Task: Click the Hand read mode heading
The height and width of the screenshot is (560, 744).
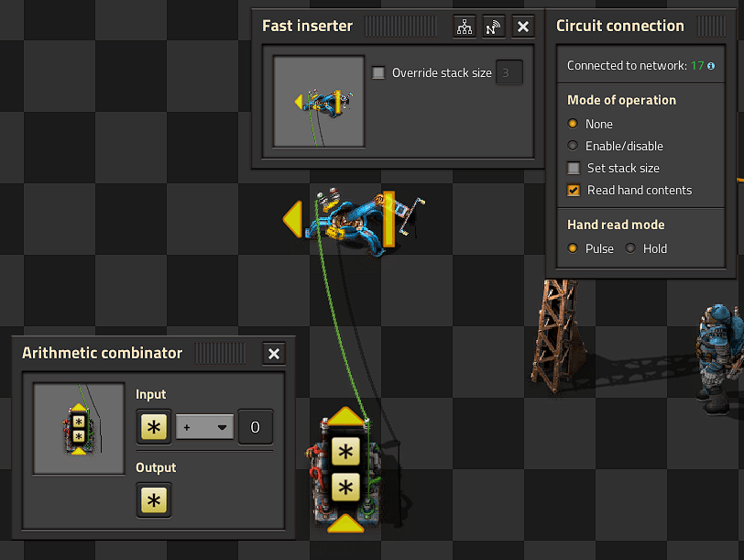Action: click(616, 225)
